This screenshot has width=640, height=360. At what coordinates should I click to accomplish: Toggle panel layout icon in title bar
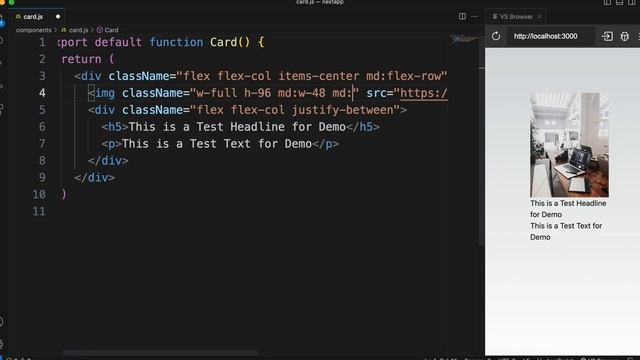tap(620, 2)
